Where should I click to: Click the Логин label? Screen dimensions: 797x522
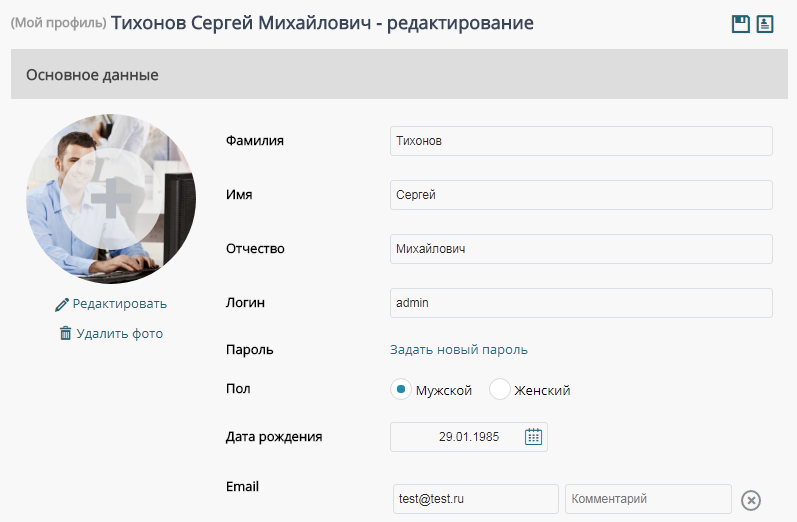(x=245, y=303)
